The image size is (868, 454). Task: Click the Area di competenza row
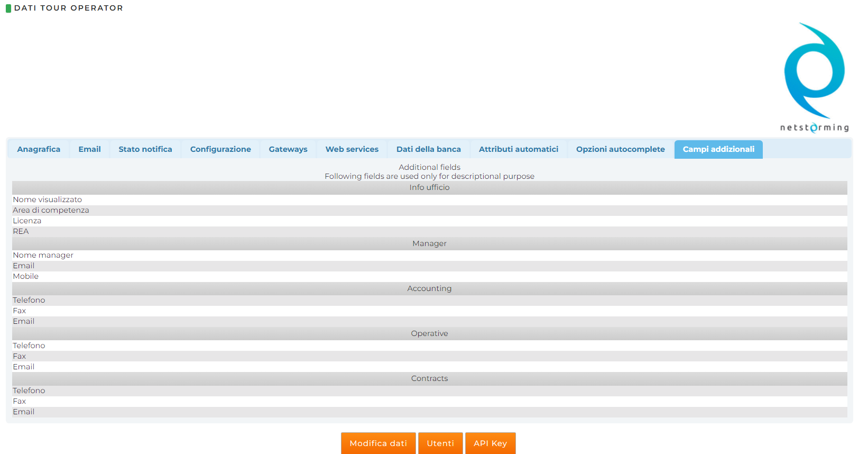[51, 210]
